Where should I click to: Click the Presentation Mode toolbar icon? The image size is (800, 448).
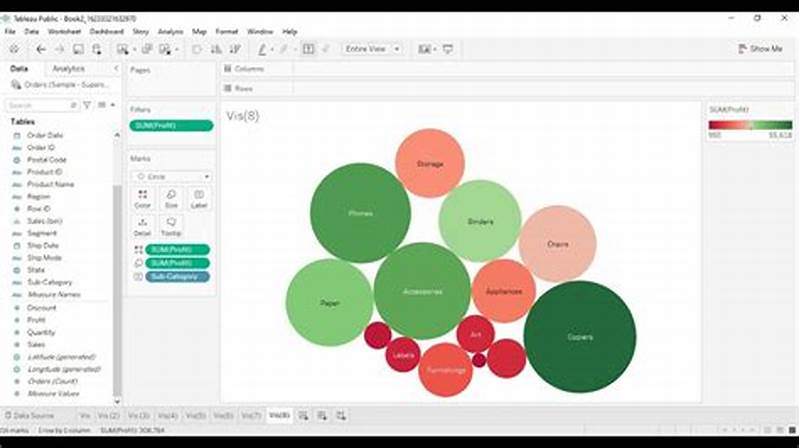(x=447, y=49)
